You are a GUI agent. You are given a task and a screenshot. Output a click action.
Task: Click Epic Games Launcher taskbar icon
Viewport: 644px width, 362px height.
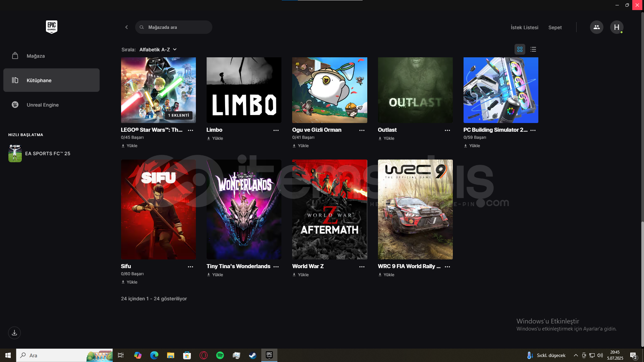coord(269,355)
